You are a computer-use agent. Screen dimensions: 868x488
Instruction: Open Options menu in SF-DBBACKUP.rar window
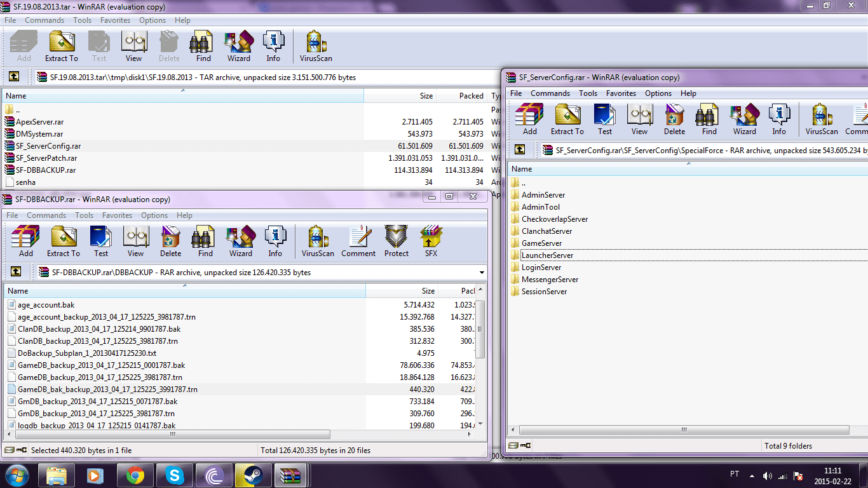(154, 215)
